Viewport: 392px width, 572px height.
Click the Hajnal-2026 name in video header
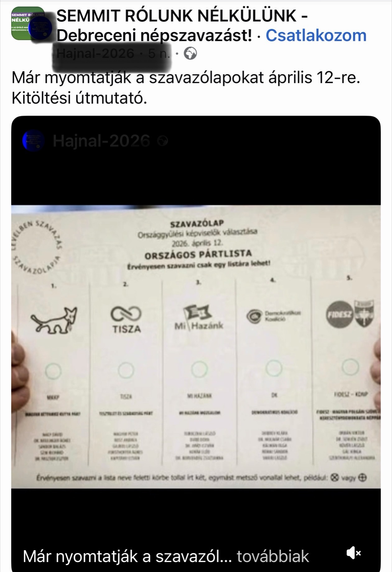pyautogui.click(x=101, y=141)
